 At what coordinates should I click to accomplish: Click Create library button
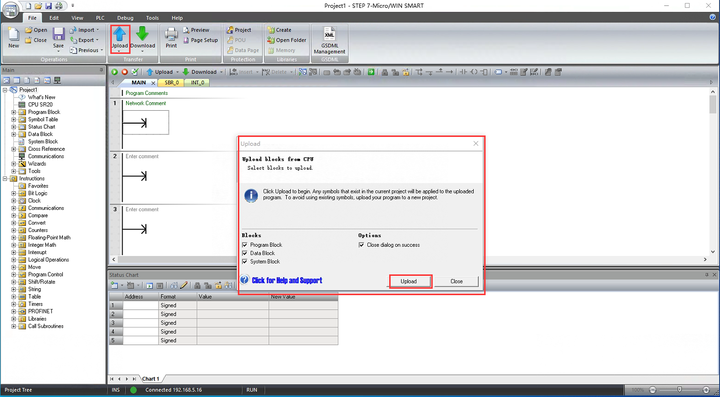tap(279, 30)
